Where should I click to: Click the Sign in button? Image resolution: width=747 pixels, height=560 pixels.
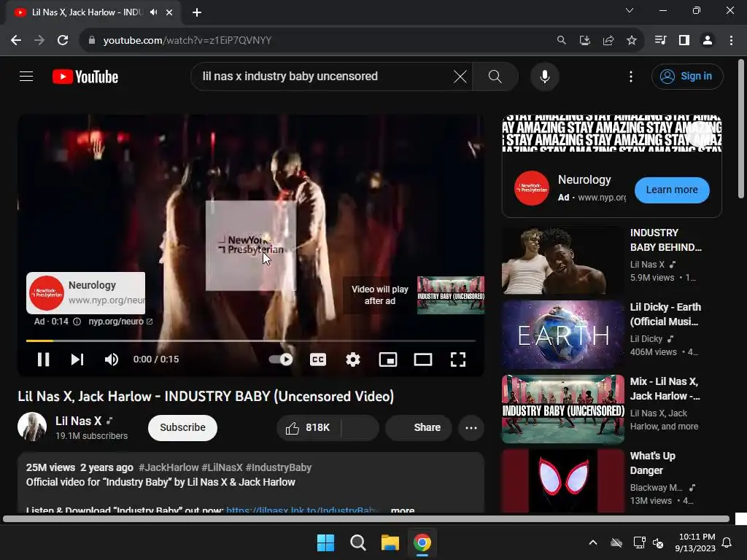(687, 76)
